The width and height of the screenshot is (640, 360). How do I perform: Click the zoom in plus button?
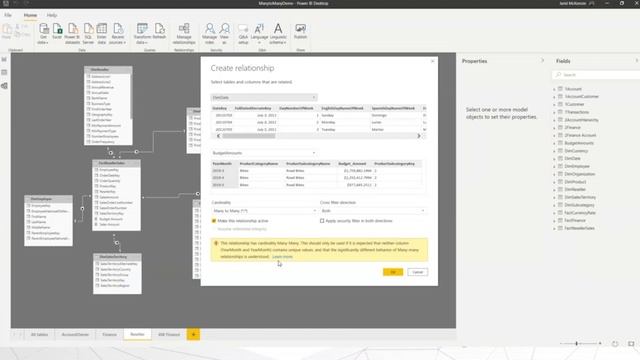click(600, 344)
